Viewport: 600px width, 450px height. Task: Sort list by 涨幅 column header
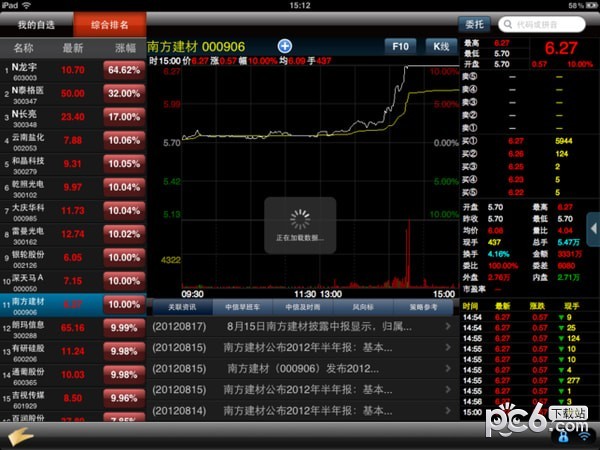[126, 48]
